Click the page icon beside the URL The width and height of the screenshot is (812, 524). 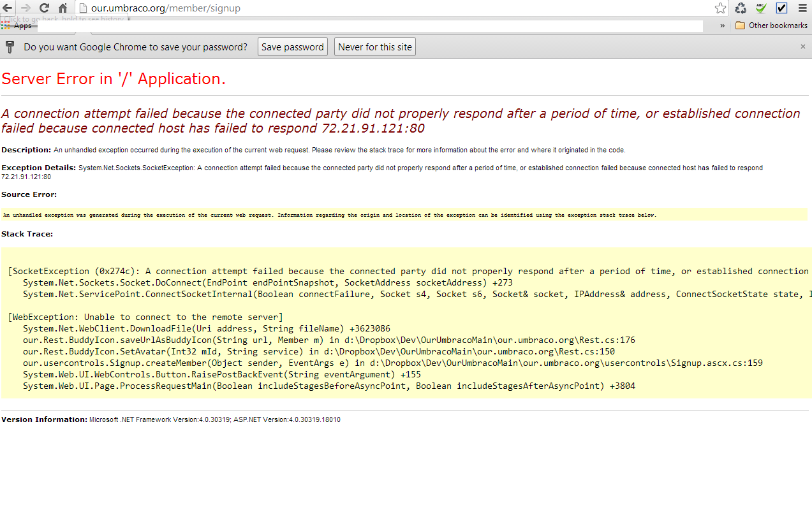(x=82, y=8)
